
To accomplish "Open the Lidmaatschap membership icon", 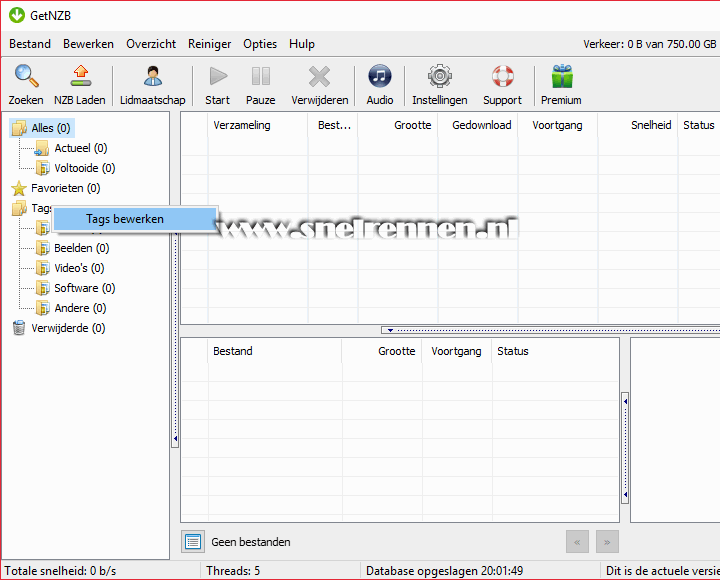I will [152, 76].
